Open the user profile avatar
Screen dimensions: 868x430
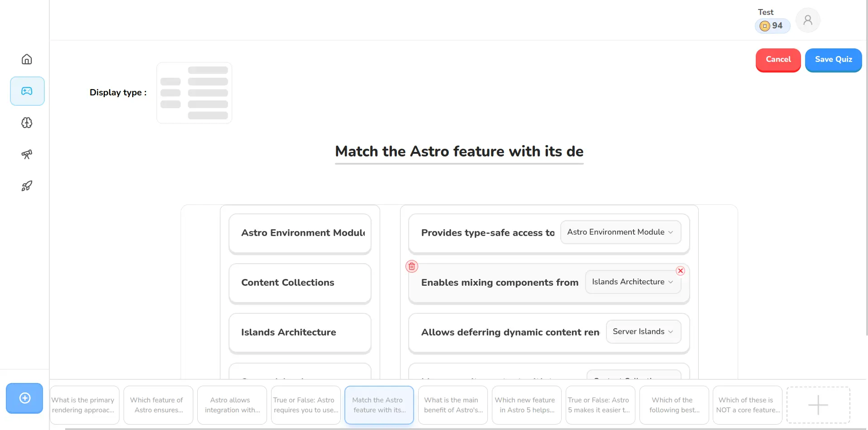808,20
